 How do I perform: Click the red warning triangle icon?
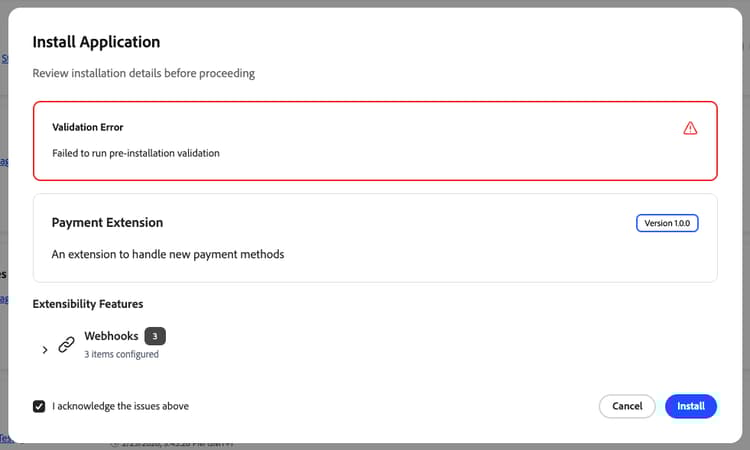[690, 128]
